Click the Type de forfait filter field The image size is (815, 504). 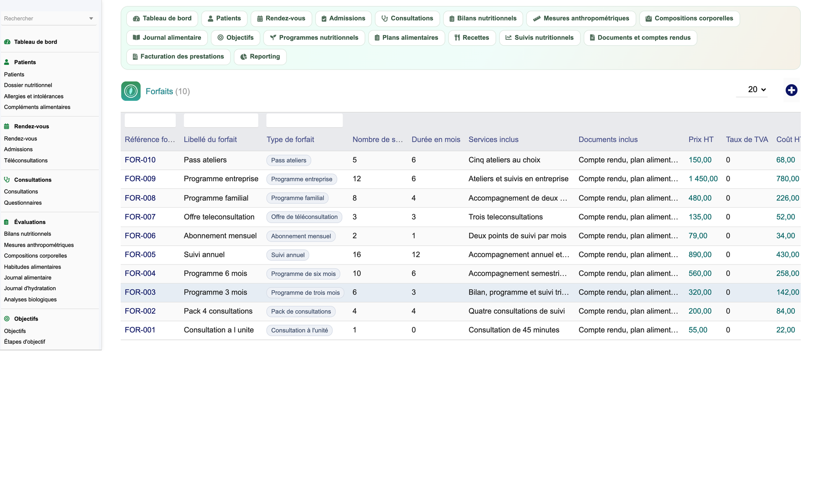[304, 121]
